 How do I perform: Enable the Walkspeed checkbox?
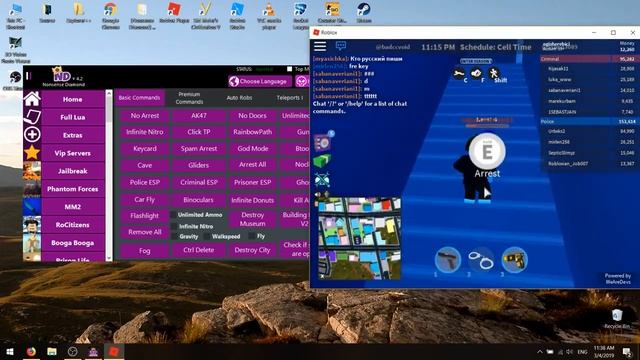(x=207, y=236)
